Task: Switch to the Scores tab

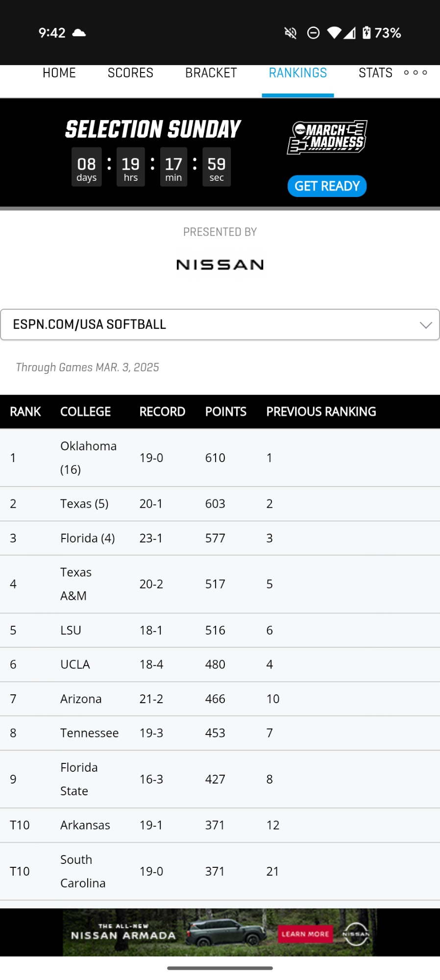Action: 130,73
